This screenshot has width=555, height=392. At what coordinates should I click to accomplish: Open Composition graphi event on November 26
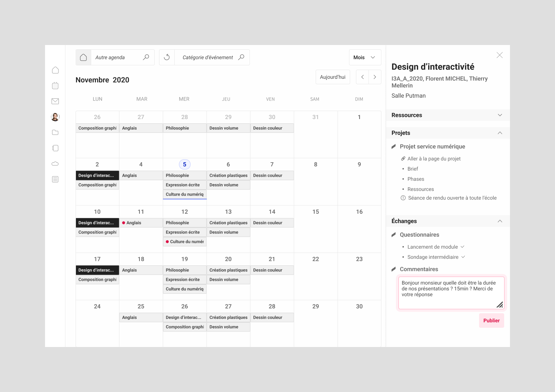pos(185,327)
